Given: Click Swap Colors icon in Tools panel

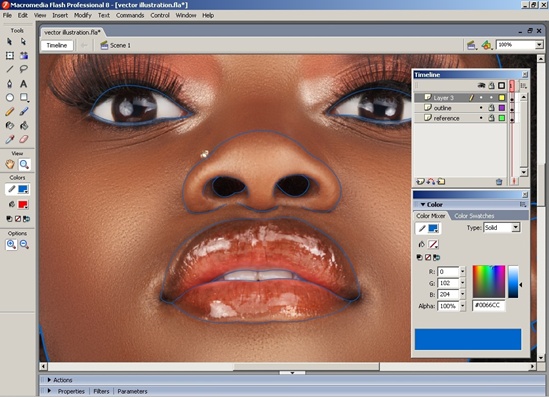Looking at the screenshot, I should 26,219.
